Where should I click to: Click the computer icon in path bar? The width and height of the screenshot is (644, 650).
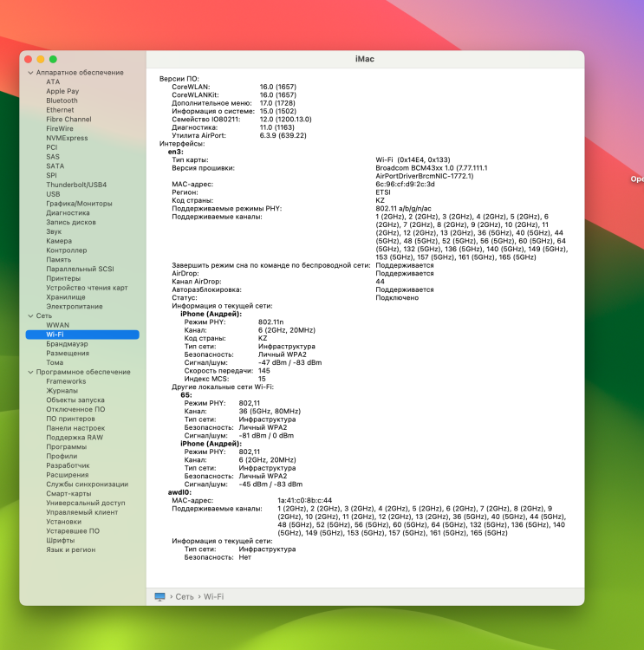click(x=159, y=596)
